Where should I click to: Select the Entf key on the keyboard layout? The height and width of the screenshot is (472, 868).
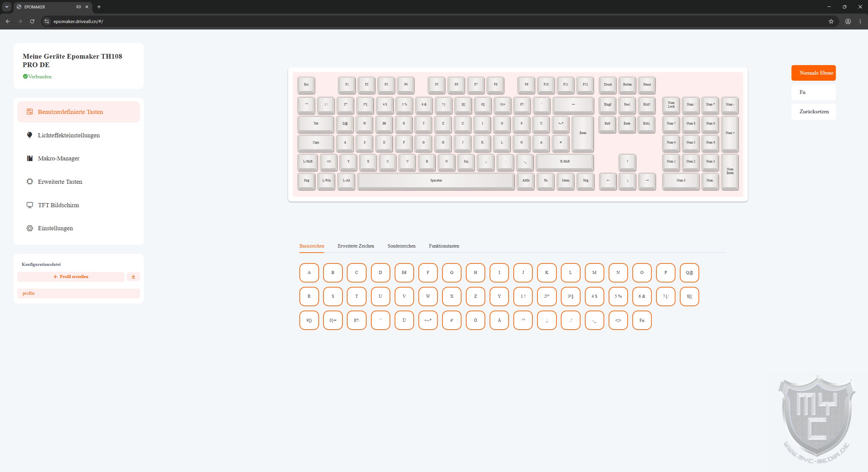(x=607, y=124)
